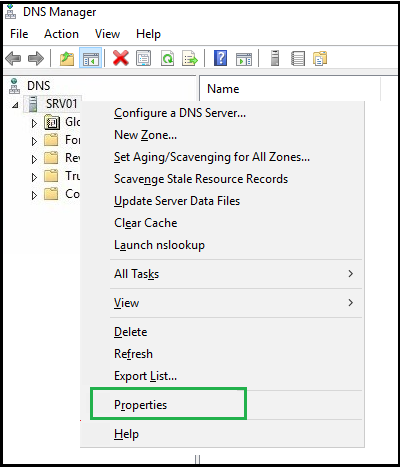Toggle the Show/Hide Console Tree icon
This screenshot has width=400, height=467.
91,59
